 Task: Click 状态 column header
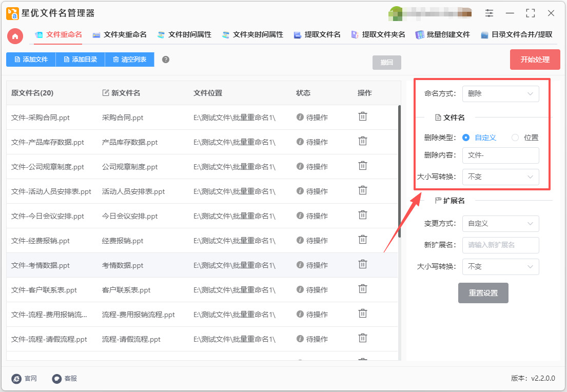(303, 93)
